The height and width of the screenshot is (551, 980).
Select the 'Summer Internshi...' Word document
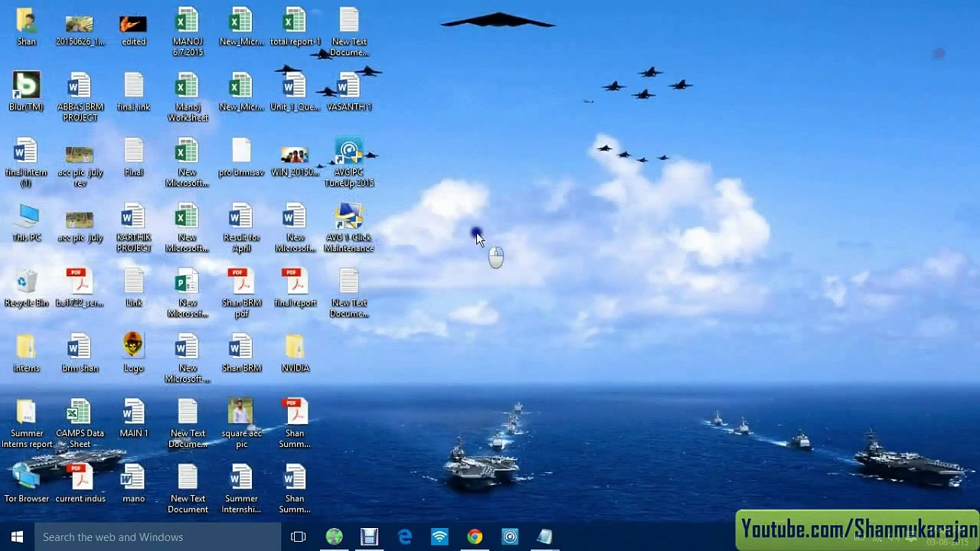241,488
